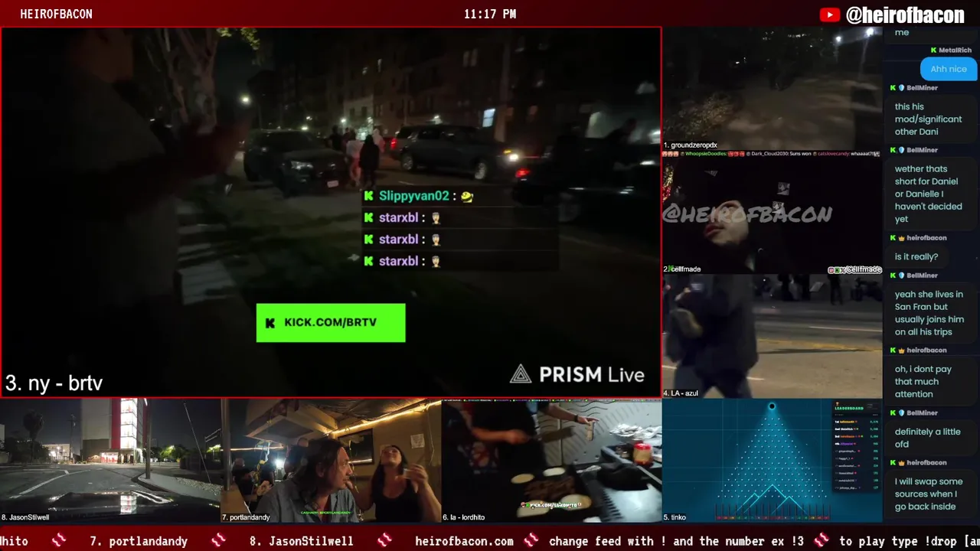Click the @heirofbacon channel handle
Viewport: 980px width, 551px height.
click(x=904, y=15)
